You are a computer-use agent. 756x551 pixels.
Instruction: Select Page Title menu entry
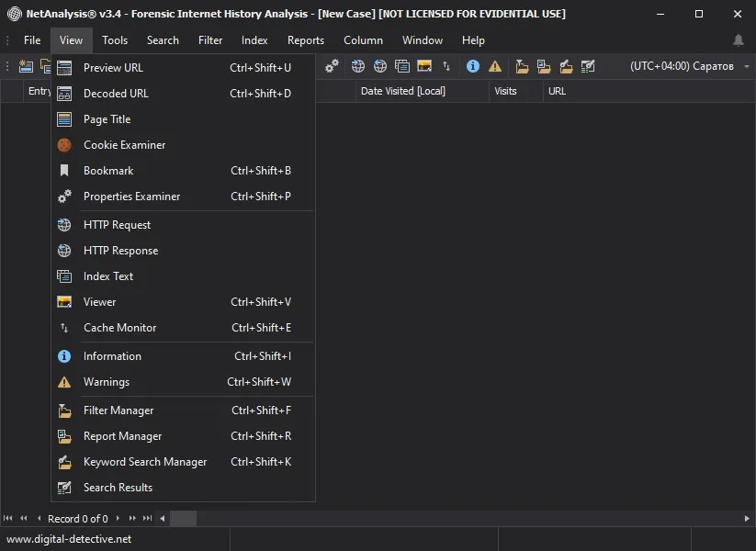tap(183, 119)
